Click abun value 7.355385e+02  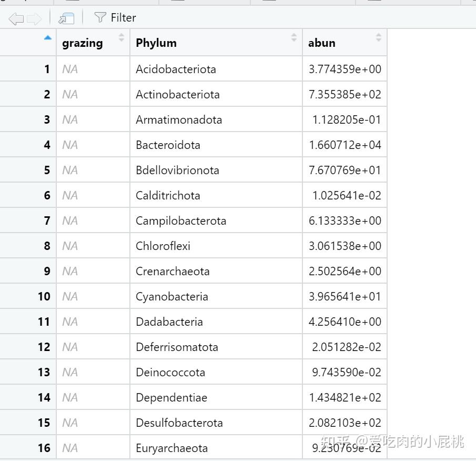(345, 94)
